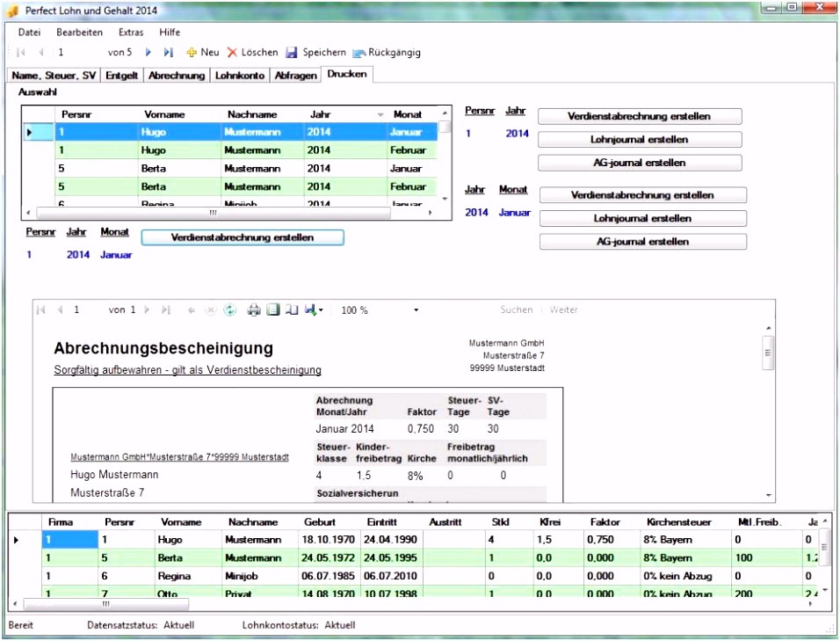Go to first page in report viewer
This screenshot has width=840, height=641.
coord(41,310)
